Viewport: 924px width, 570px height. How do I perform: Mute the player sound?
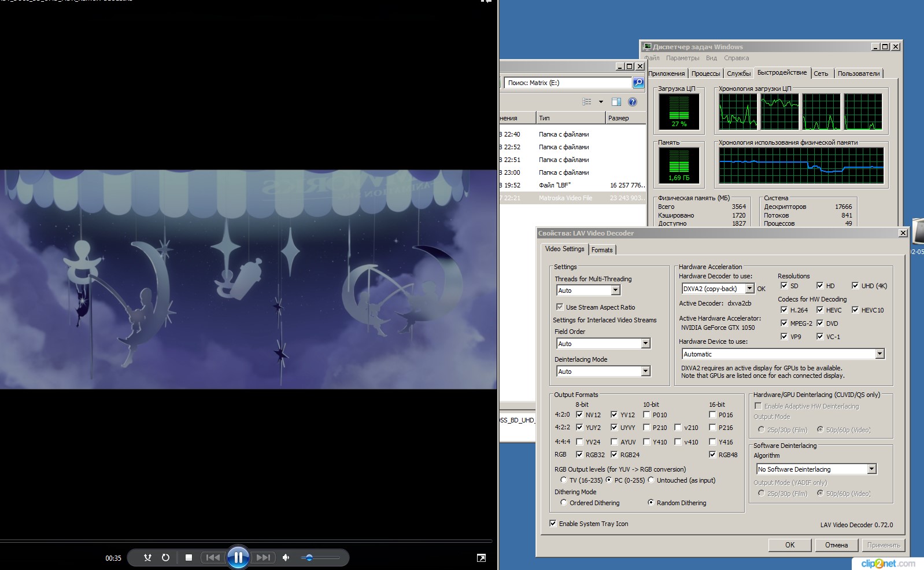286,558
